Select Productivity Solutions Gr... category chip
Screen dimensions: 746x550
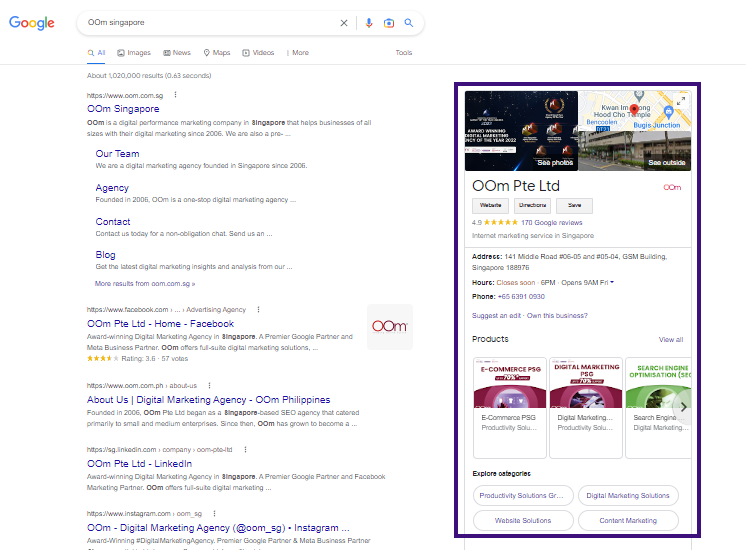click(523, 496)
